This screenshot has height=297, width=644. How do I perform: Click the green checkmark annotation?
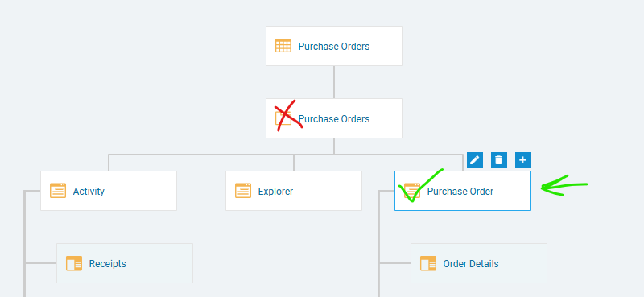coord(421,185)
